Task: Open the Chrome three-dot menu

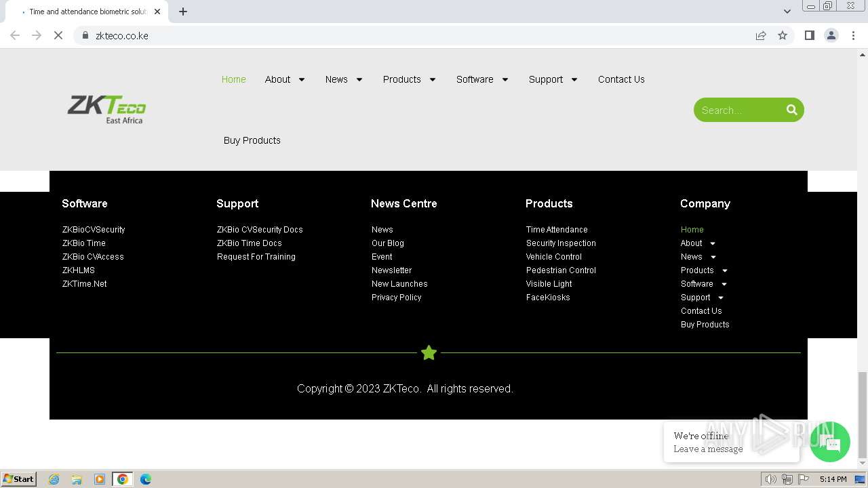Action: point(853,35)
